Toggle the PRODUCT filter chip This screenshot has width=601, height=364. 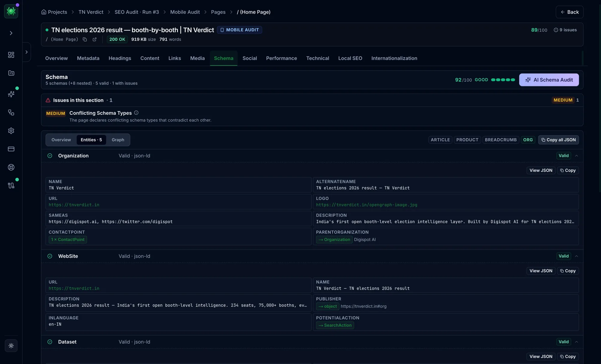pos(467,140)
